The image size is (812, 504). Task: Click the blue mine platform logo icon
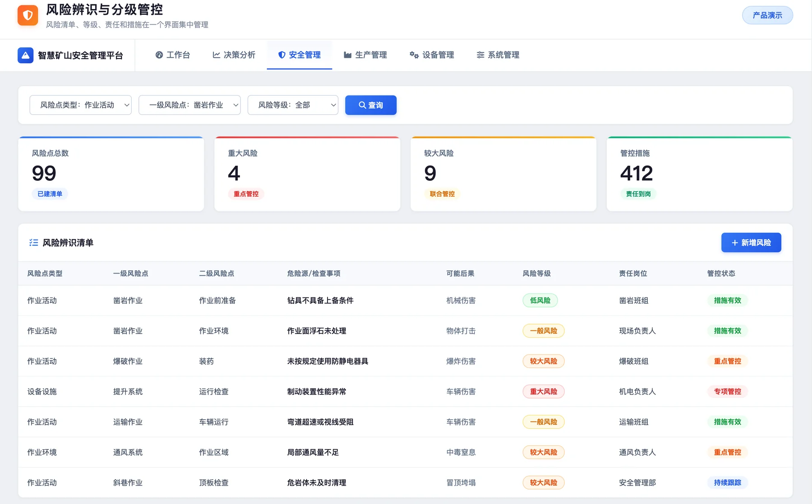(x=25, y=55)
